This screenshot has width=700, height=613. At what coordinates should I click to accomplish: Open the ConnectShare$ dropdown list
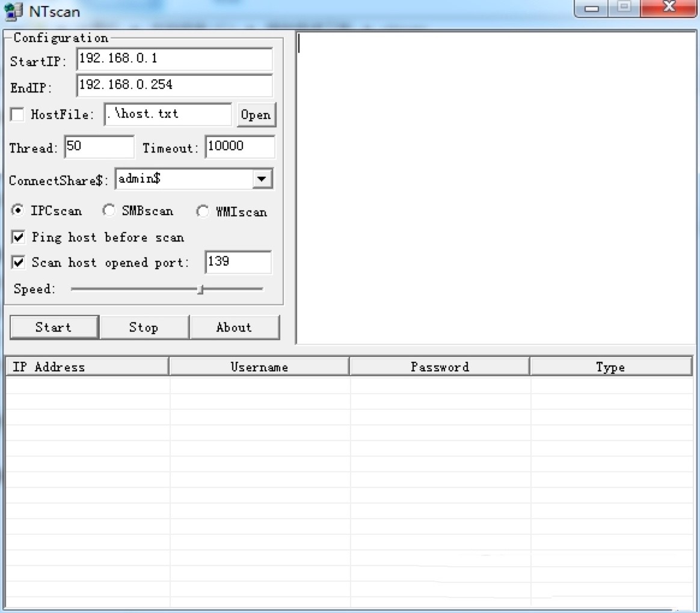262,178
